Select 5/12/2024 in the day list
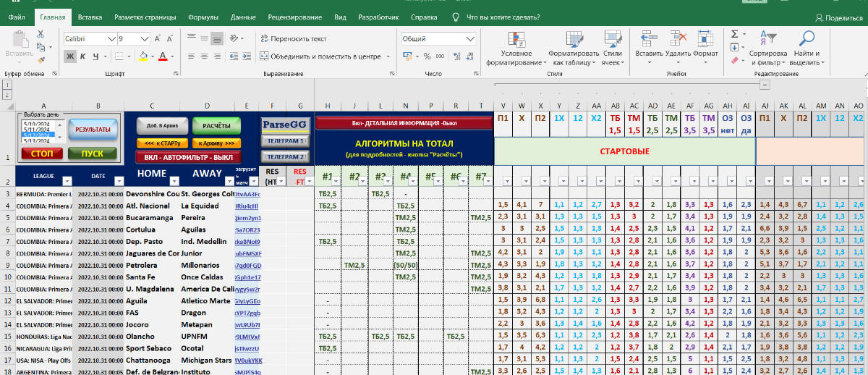The width and height of the screenshot is (868, 375). (36, 135)
